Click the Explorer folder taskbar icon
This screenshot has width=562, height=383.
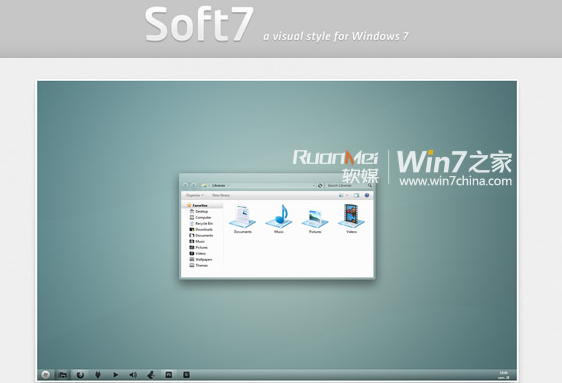tap(62, 375)
